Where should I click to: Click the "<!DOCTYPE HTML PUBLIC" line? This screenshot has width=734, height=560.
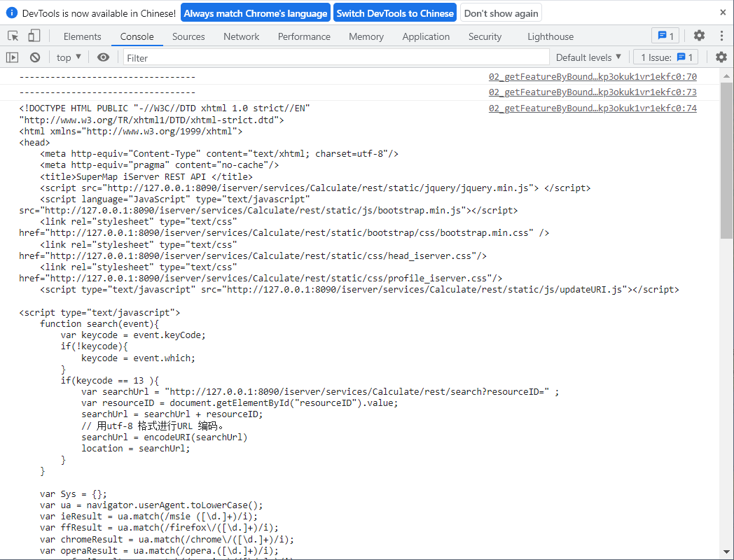[x=165, y=108]
